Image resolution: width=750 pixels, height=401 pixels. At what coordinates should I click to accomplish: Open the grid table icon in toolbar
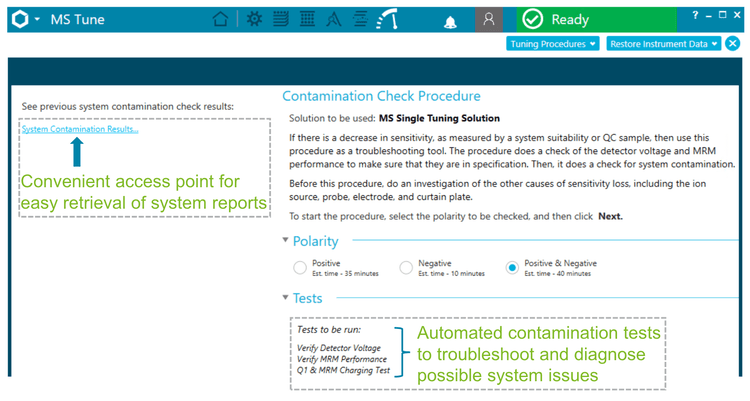[307, 20]
